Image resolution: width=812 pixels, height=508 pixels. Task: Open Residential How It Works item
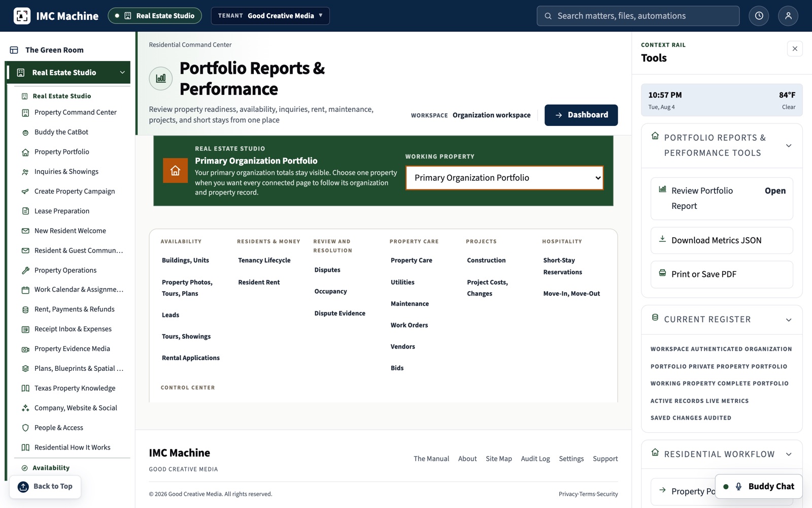(72, 448)
